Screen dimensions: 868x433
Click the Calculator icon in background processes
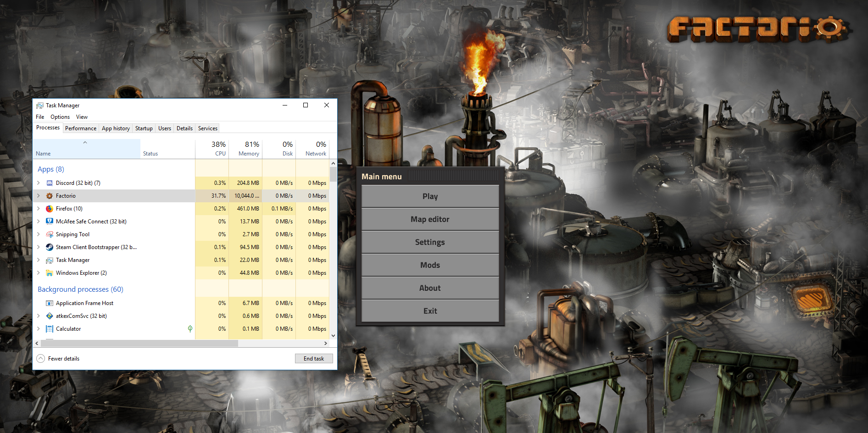tap(50, 329)
